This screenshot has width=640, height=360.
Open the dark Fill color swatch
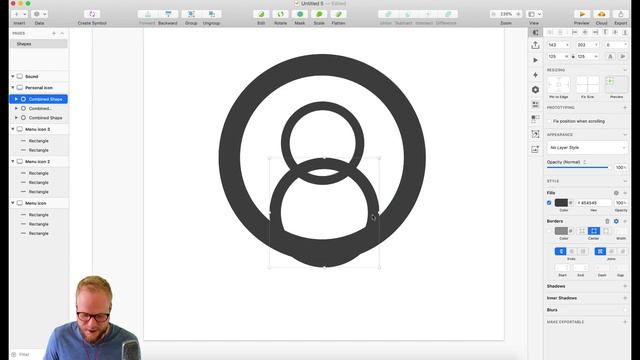coord(561,203)
